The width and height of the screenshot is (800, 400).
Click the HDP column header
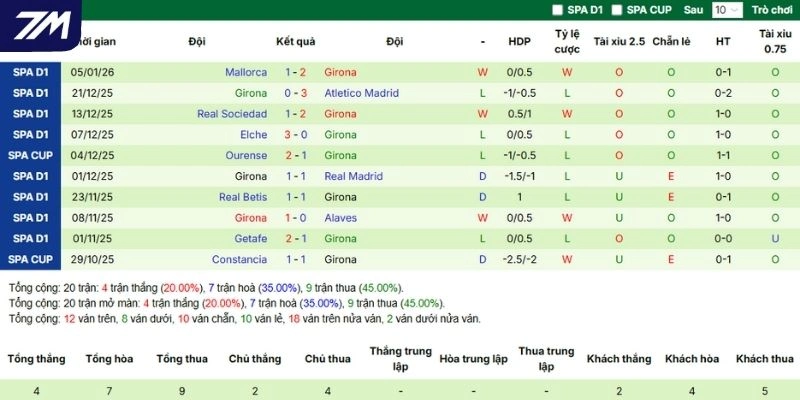click(x=519, y=42)
